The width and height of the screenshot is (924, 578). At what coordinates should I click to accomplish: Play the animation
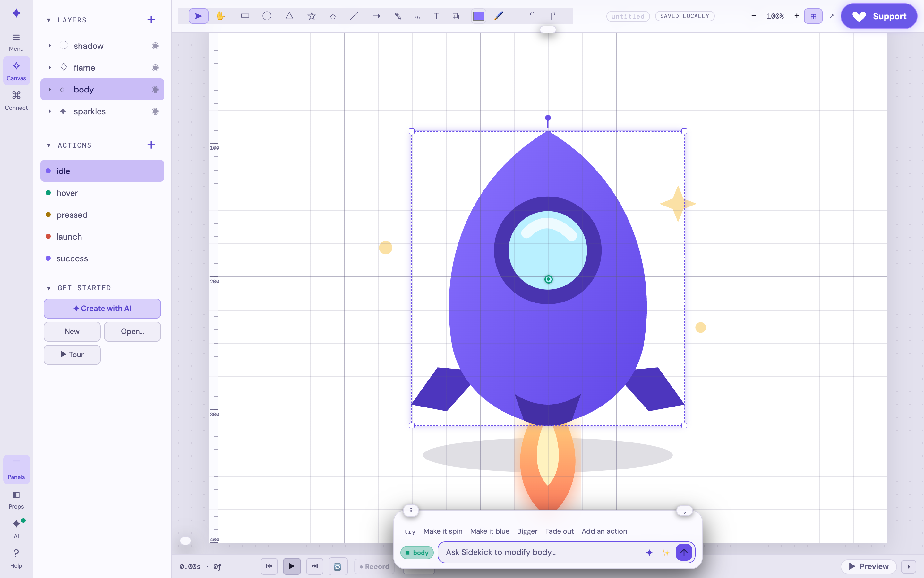pos(292,566)
